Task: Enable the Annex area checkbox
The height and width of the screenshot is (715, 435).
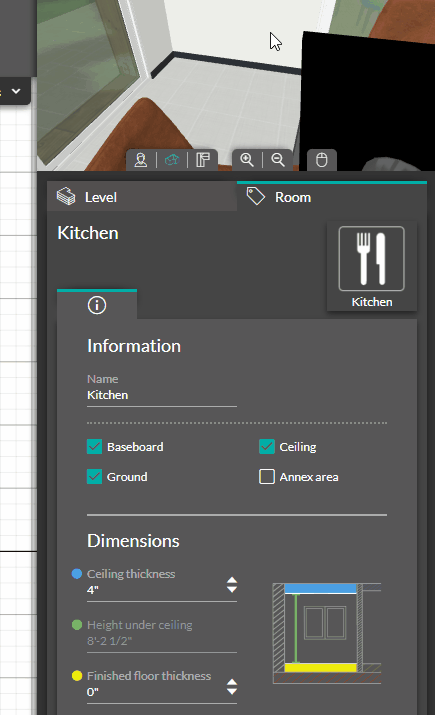Action: pos(267,477)
